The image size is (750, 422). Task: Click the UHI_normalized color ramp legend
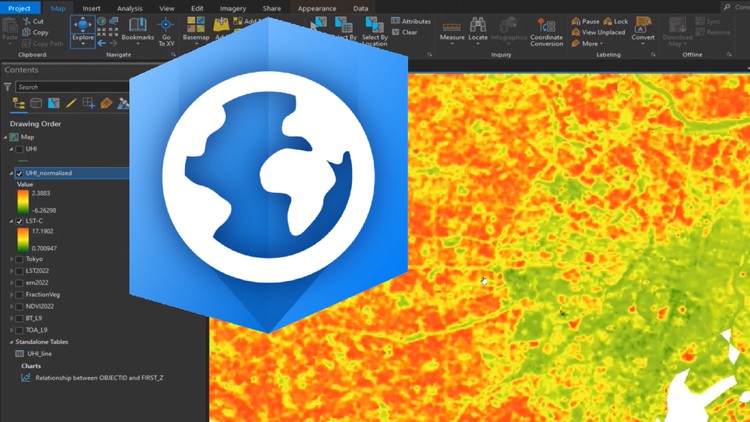pos(22,201)
